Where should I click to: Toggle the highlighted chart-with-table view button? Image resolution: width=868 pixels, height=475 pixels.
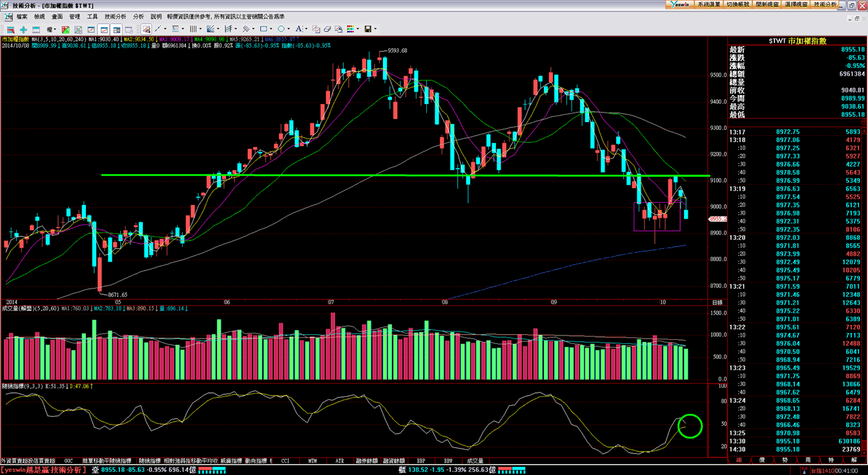tap(116, 29)
